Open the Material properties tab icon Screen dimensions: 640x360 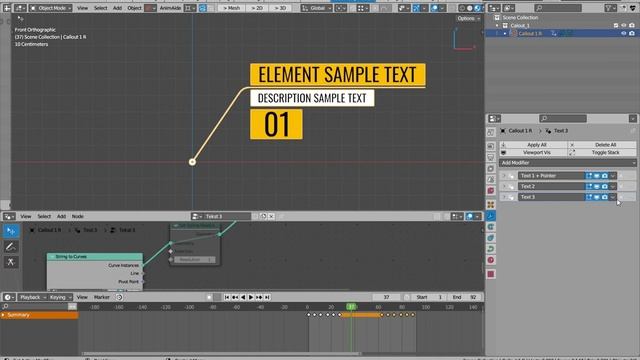(491, 260)
